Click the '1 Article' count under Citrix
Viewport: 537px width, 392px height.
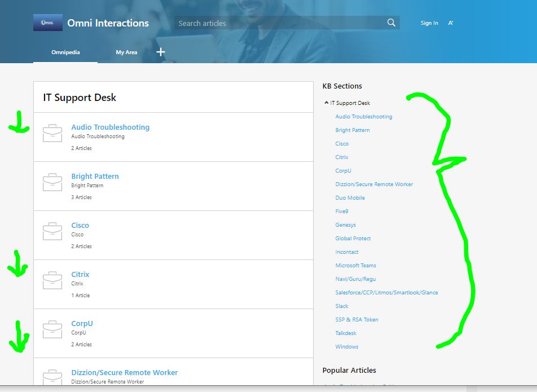[81, 296]
